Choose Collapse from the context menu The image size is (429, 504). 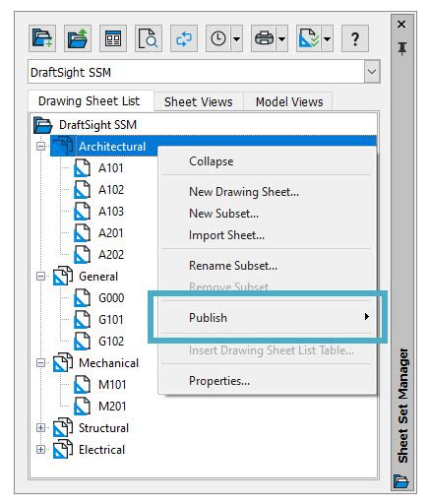click(x=267, y=161)
